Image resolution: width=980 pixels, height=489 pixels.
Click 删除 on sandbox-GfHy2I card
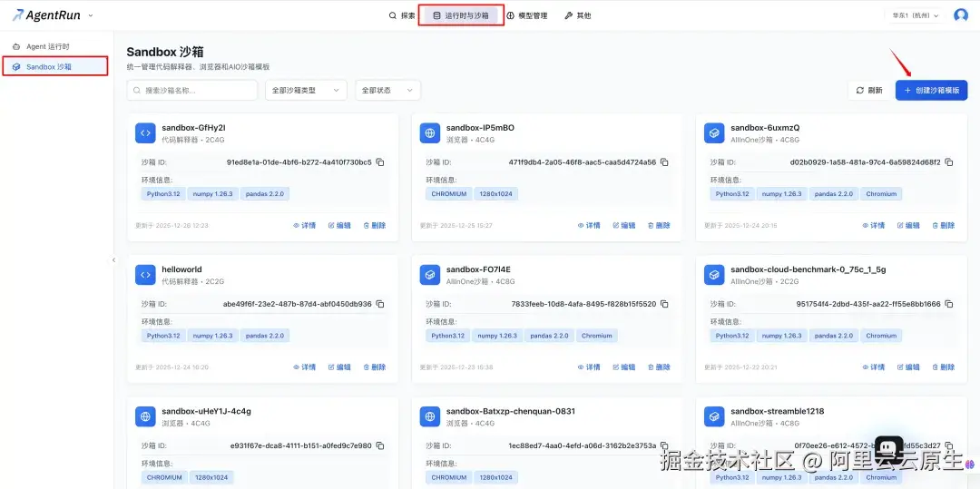click(375, 226)
